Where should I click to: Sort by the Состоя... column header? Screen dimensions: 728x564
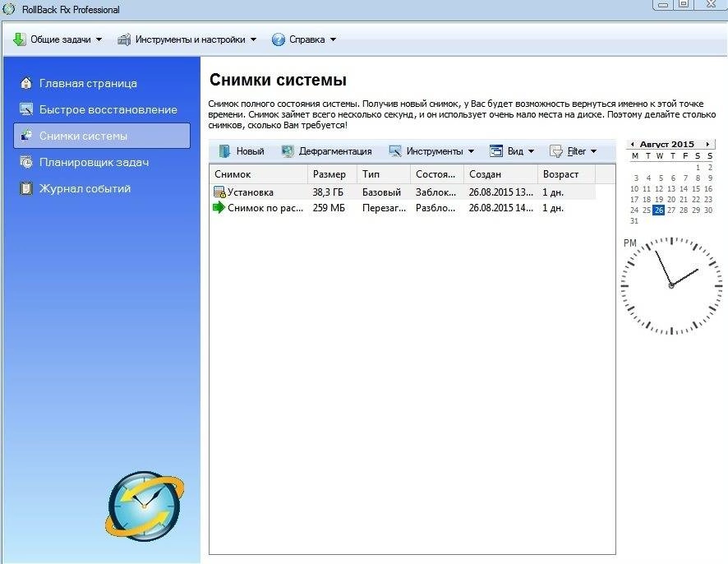click(437, 174)
